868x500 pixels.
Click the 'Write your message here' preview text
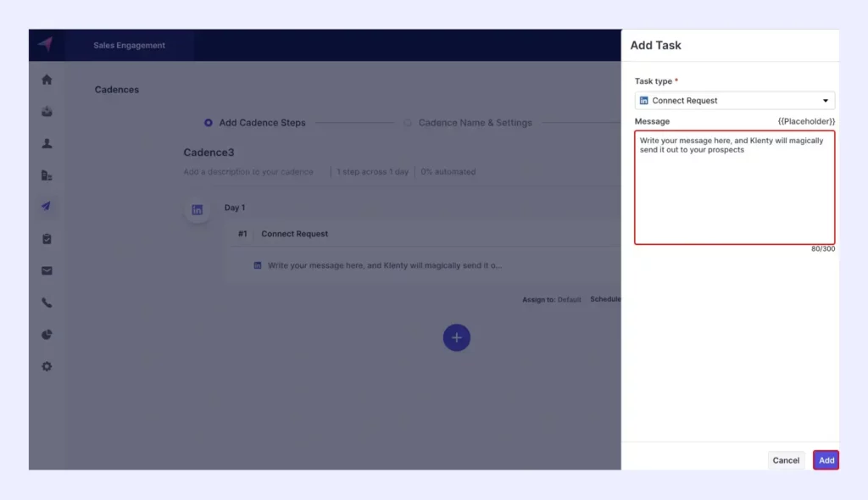pyautogui.click(x=385, y=266)
